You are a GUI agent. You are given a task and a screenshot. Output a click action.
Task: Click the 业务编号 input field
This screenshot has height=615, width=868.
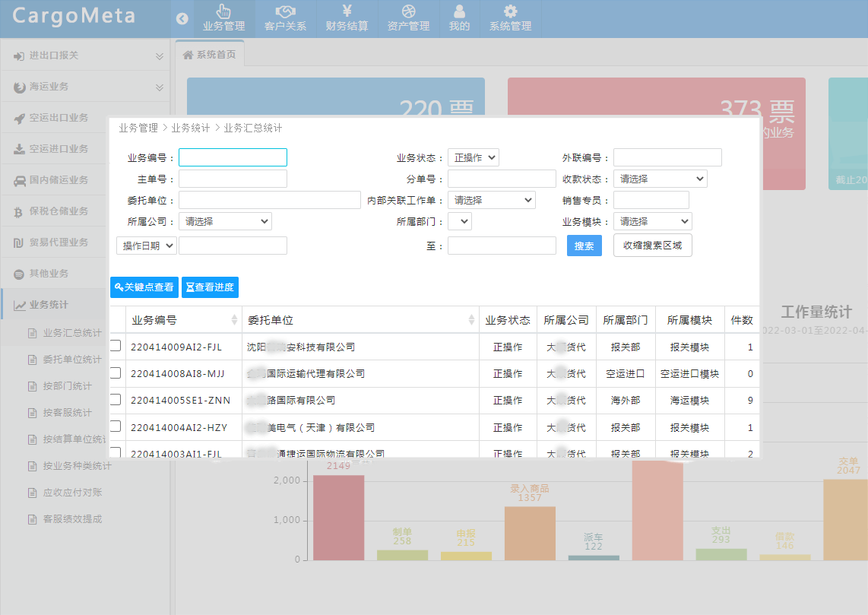[233, 157]
